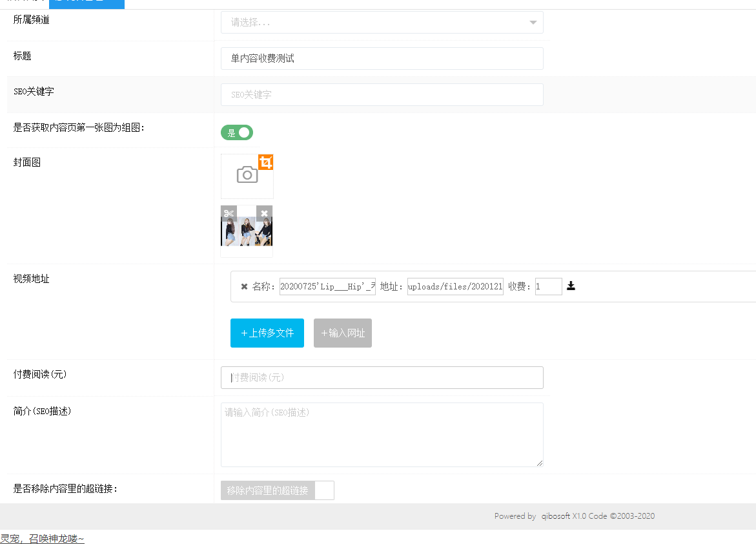Focus the 标题 input field
756x544 pixels.
coord(382,58)
